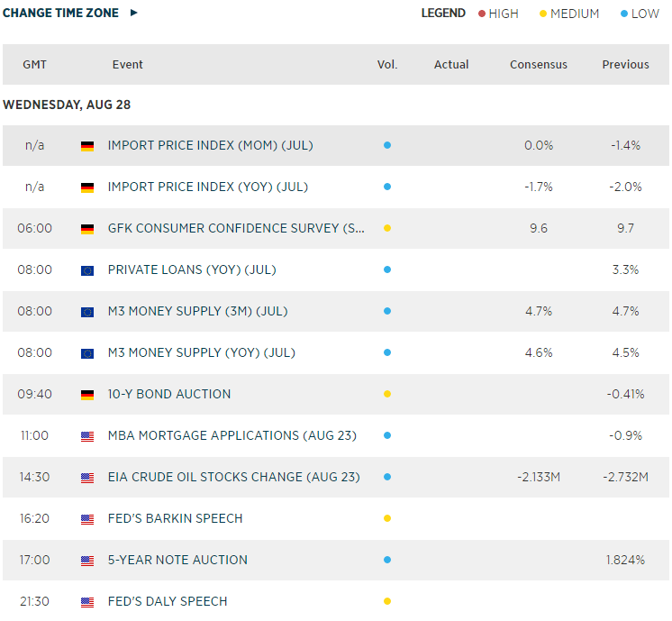Image resolution: width=672 pixels, height=621 pixels.
Task: Select the MEDIUM legend entry
Action: [x=569, y=14]
